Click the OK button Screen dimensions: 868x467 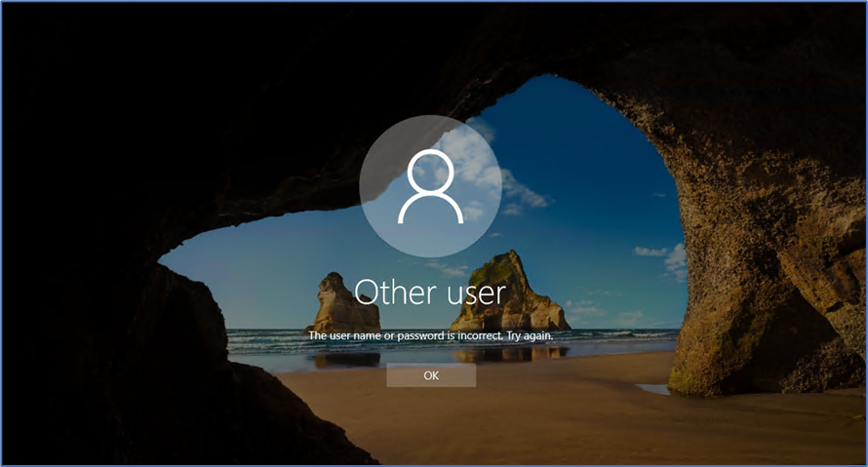[431, 375]
